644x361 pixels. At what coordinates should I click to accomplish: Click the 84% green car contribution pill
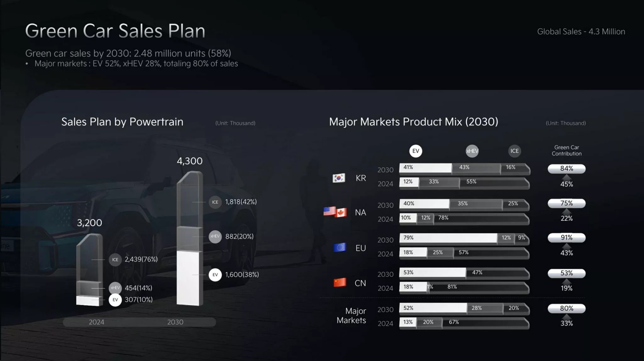click(x=567, y=169)
